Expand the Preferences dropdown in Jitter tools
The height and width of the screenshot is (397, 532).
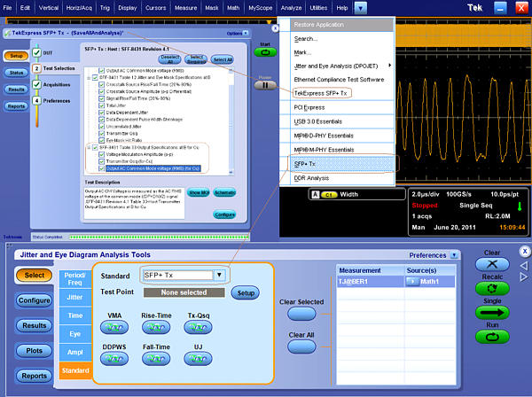pos(453,255)
